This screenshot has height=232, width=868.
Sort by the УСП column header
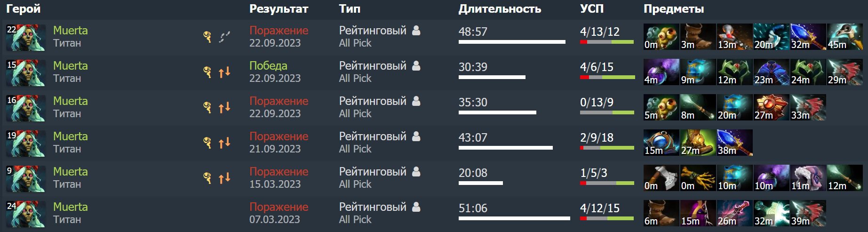pyautogui.click(x=591, y=8)
